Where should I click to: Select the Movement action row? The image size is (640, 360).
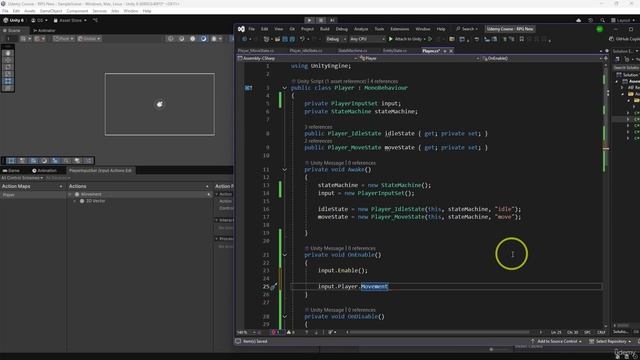140,194
